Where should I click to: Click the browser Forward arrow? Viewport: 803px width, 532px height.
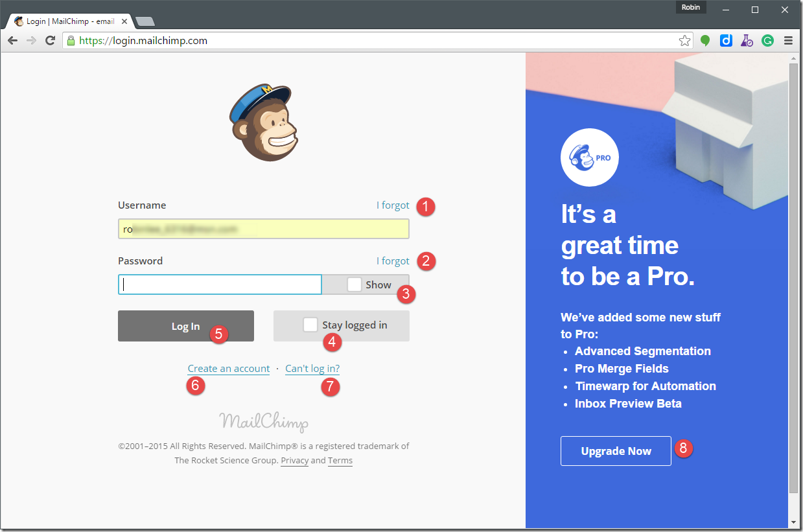point(31,40)
